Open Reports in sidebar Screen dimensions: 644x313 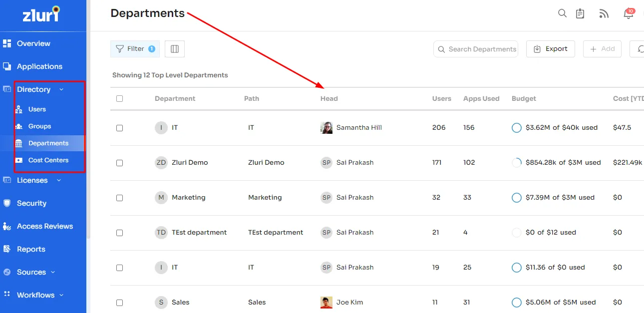click(31, 249)
